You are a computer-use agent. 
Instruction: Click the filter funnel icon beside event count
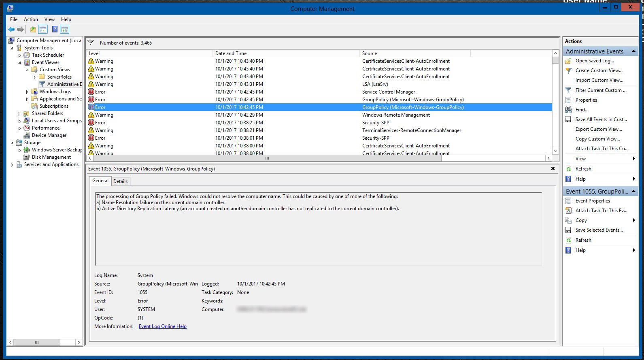pyautogui.click(x=91, y=43)
